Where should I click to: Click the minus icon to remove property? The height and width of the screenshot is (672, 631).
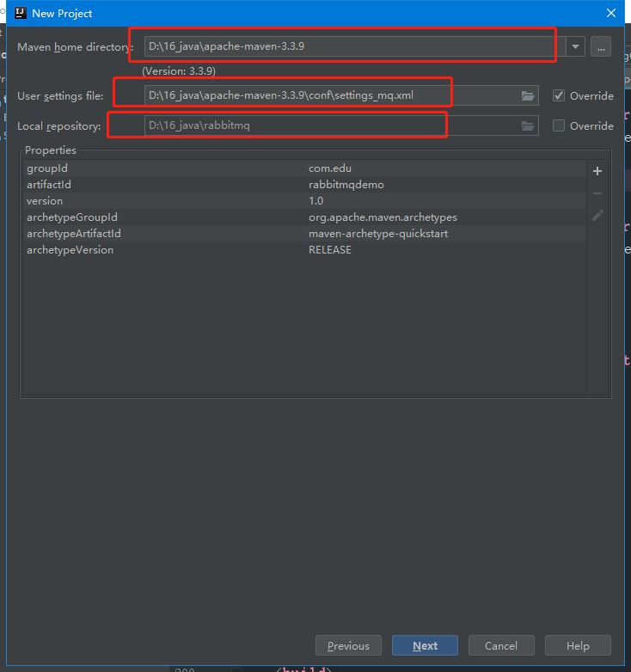point(597,193)
